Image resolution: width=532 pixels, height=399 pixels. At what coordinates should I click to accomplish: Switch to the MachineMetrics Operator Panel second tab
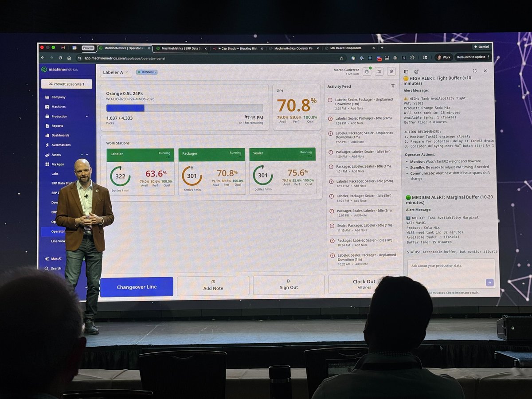(293, 48)
